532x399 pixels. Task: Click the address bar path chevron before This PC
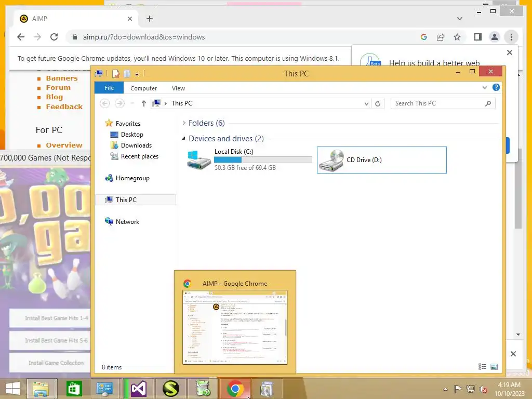click(x=166, y=103)
